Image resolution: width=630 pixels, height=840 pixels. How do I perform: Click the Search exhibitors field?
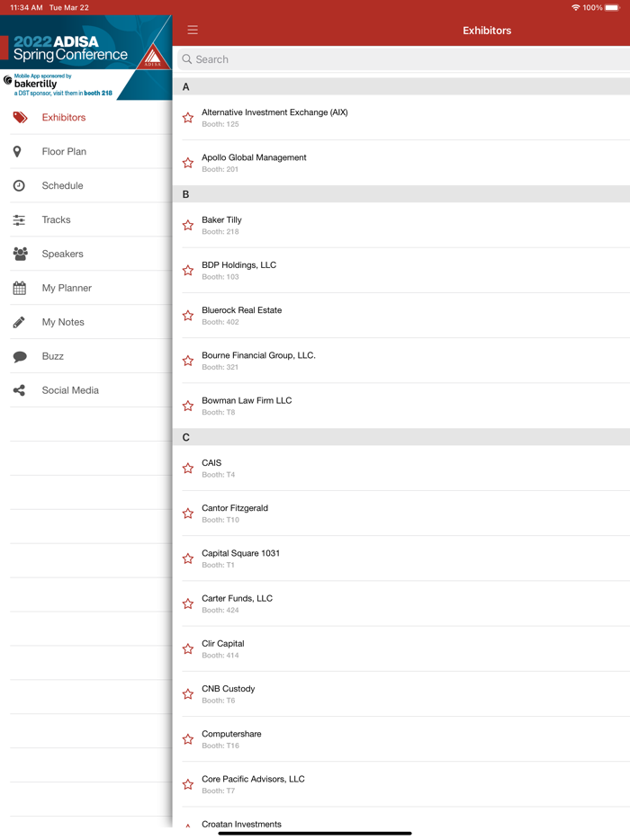click(x=403, y=59)
